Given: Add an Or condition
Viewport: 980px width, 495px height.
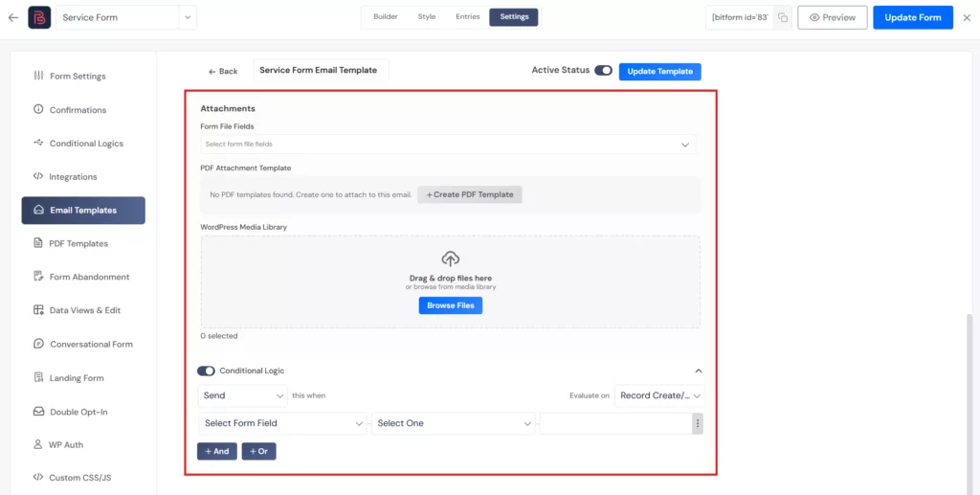Looking at the screenshot, I should click(258, 451).
